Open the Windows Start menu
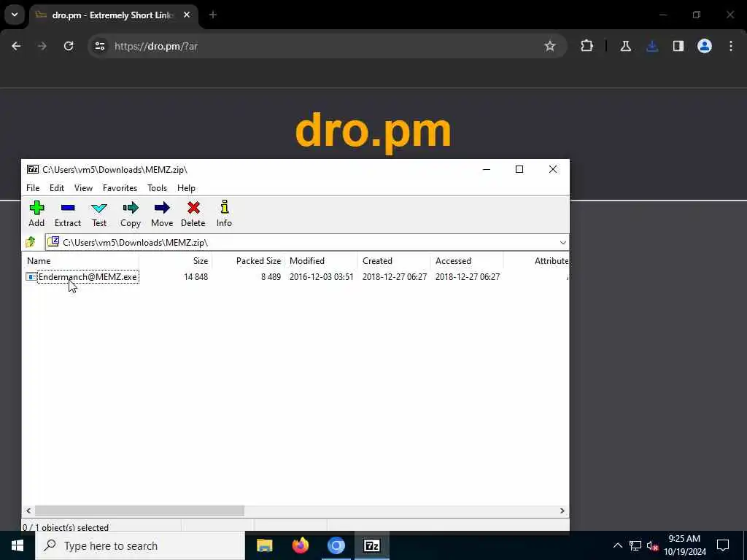The height and width of the screenshot is (560, 747). click(18, 545)
